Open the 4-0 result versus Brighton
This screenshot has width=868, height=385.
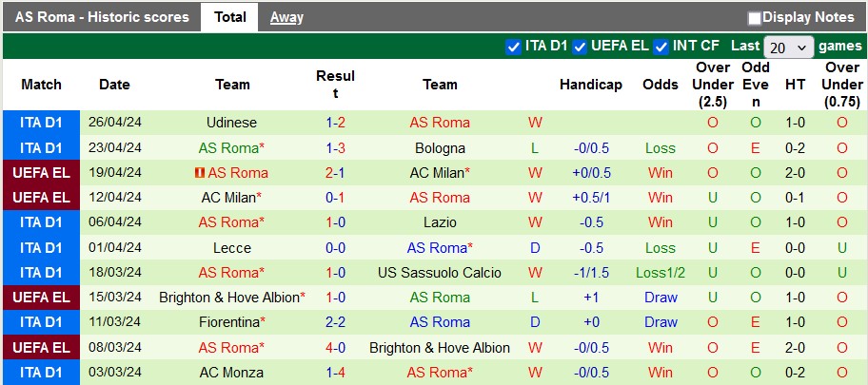tap(335, 348)
